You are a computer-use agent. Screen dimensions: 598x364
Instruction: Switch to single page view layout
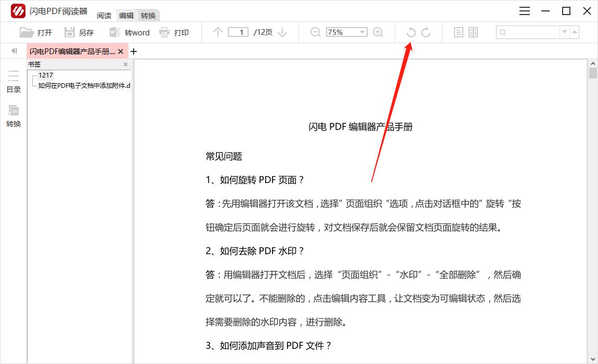[x=458, y=32]
